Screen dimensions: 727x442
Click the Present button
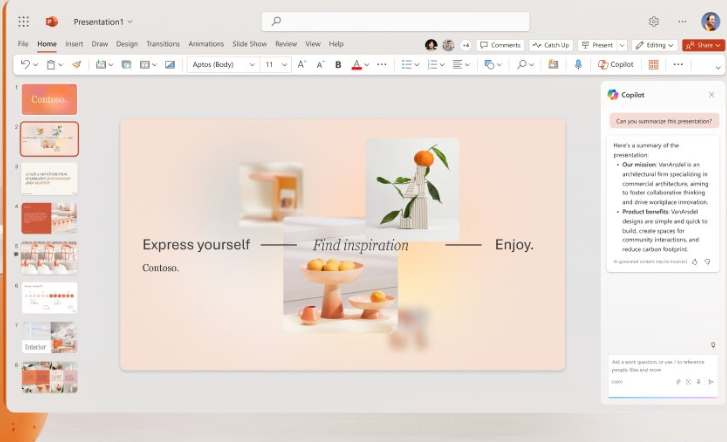point(597,45)
